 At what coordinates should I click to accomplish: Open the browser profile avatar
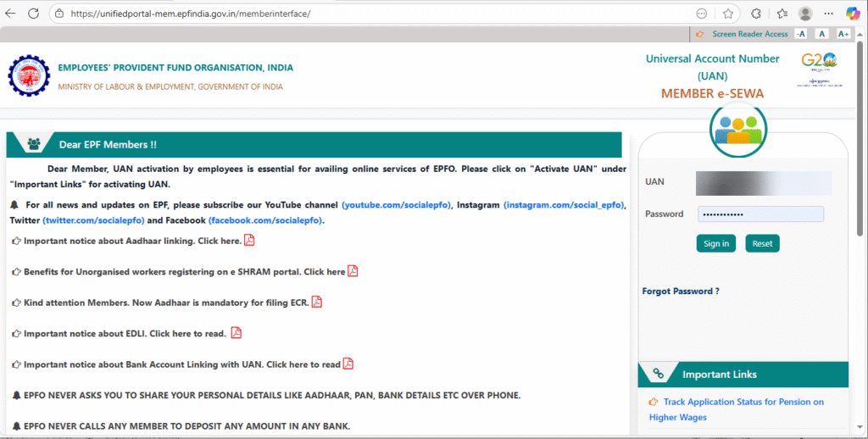click(x=805, y=14)
